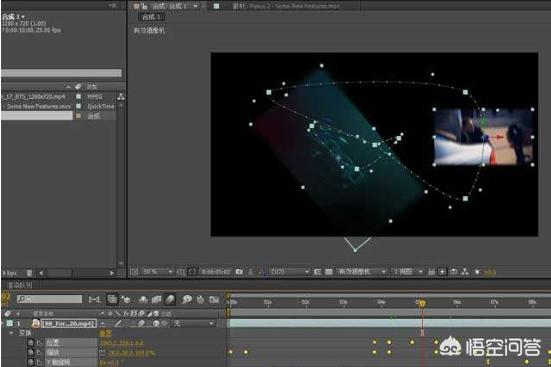
Task: Toggle the 3D layer switch for layer 1
Action: (156, 323)
